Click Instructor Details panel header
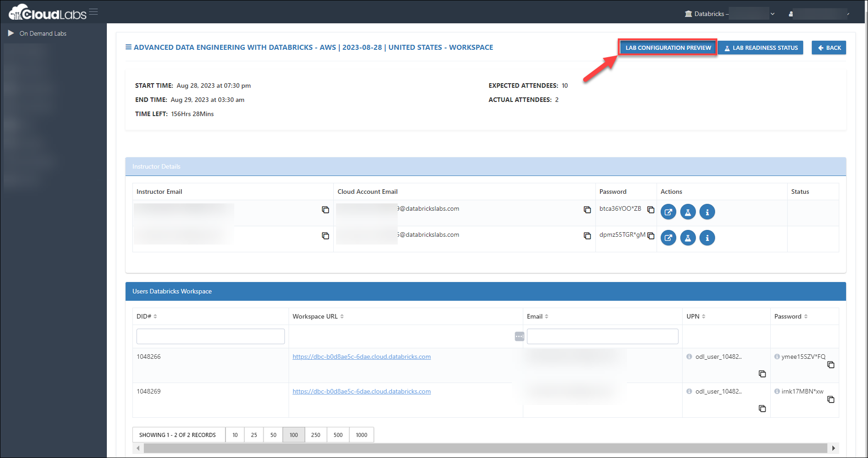Screen dimensions: 868x458 pyautogui.click(x=485, y=166)
